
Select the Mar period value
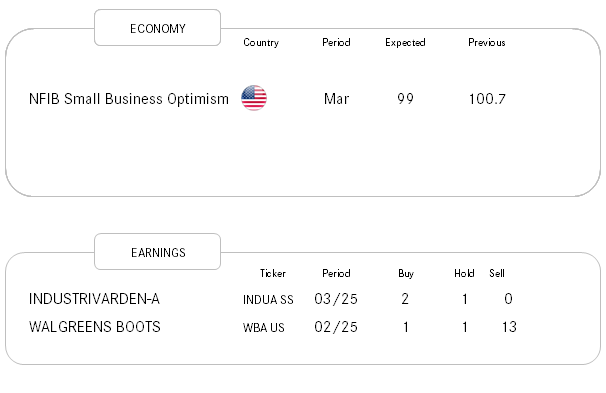(336, 99)
